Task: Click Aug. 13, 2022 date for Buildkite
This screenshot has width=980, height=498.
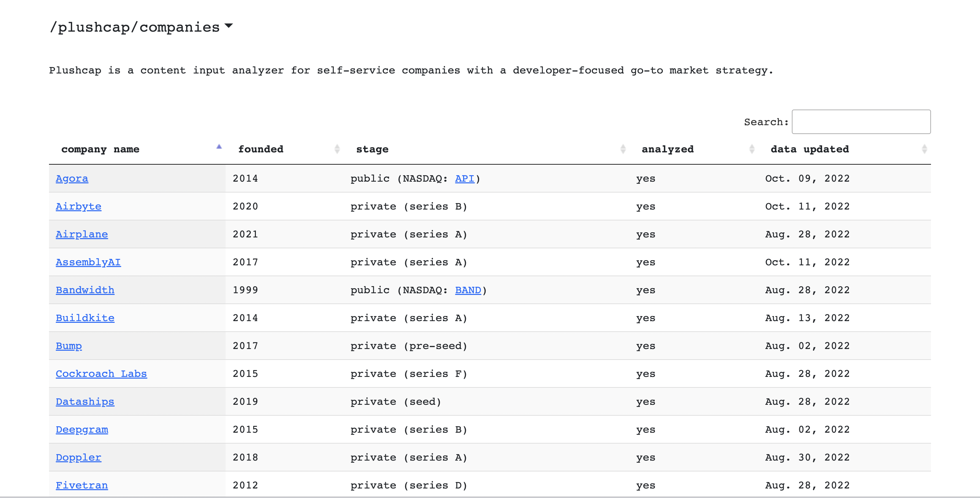Action: pyautogui.click(x=807, y=318)
